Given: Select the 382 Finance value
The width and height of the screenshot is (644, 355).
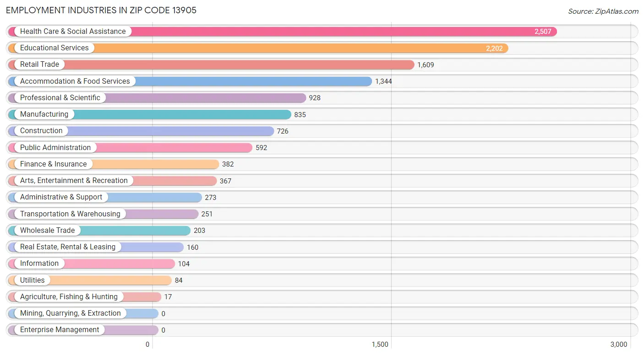Looking at the screenshot, I should coord(228,164).
